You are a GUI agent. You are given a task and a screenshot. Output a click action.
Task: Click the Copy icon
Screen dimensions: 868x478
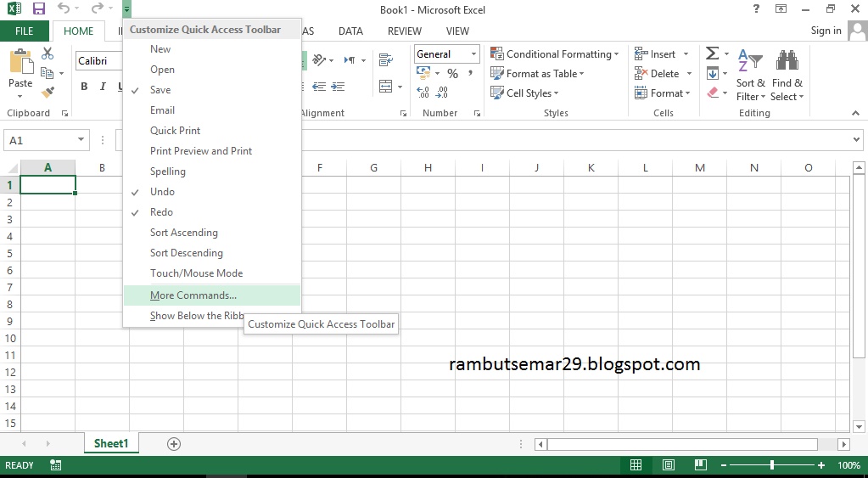click(x=48, y=73)
